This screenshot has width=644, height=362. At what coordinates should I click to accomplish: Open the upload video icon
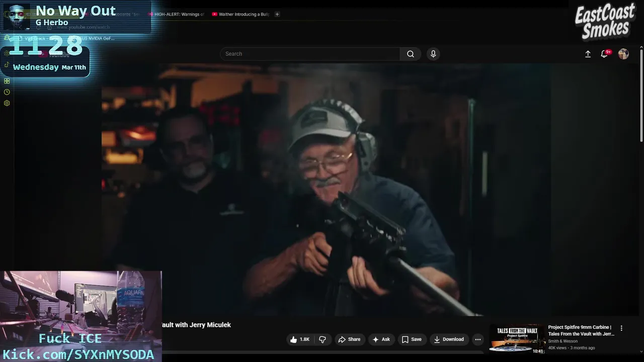[588, 54]
